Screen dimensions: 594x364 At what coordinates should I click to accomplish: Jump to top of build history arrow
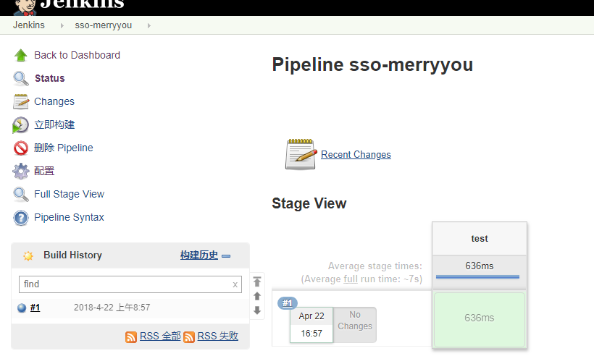click(x=257, y=282)
